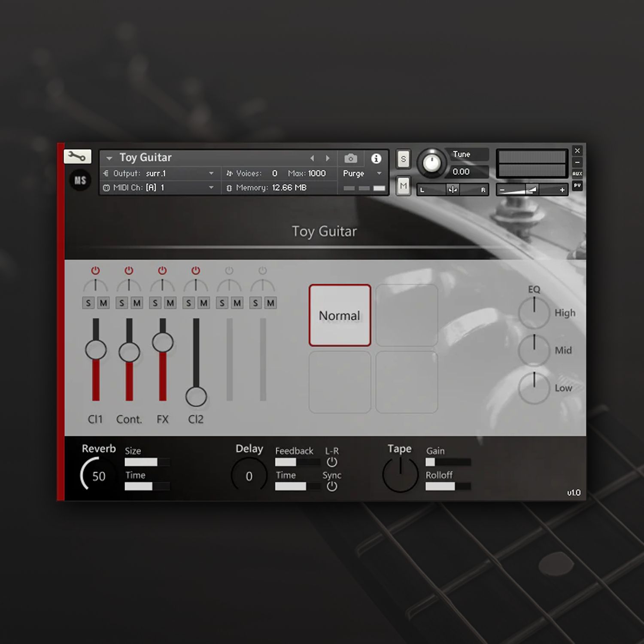
Task: Open instrument edit mode with wrench icon
Action: coord(77,157)
